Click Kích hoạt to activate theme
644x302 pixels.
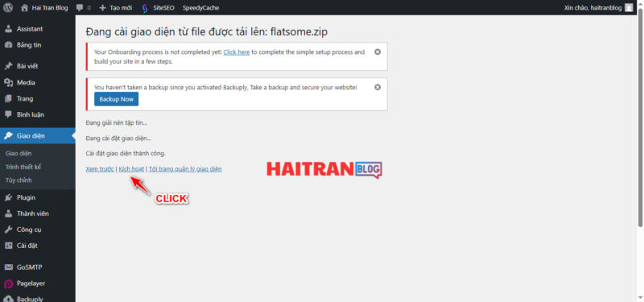point(131,169)
